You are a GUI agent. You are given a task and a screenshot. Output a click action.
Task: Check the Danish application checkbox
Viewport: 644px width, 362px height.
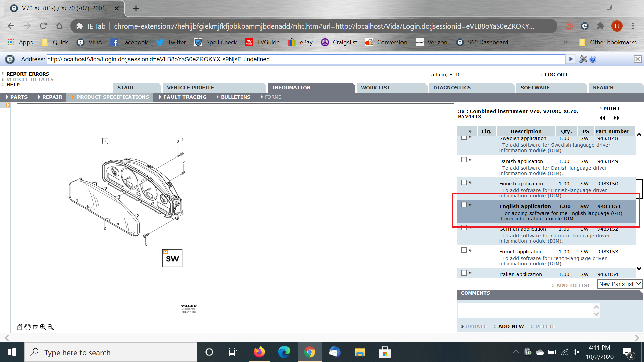point(464,160)
